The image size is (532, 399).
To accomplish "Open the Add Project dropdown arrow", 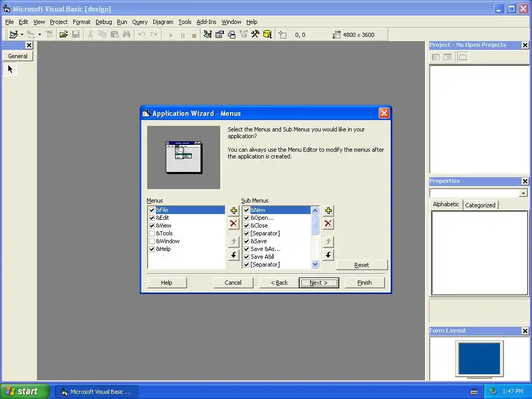I will coord(22,35).
